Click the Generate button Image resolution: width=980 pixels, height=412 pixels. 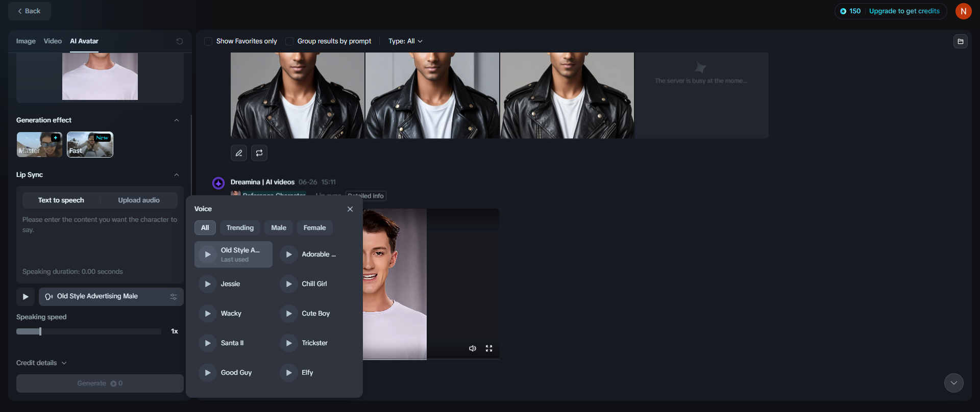[x=100, y=383]
